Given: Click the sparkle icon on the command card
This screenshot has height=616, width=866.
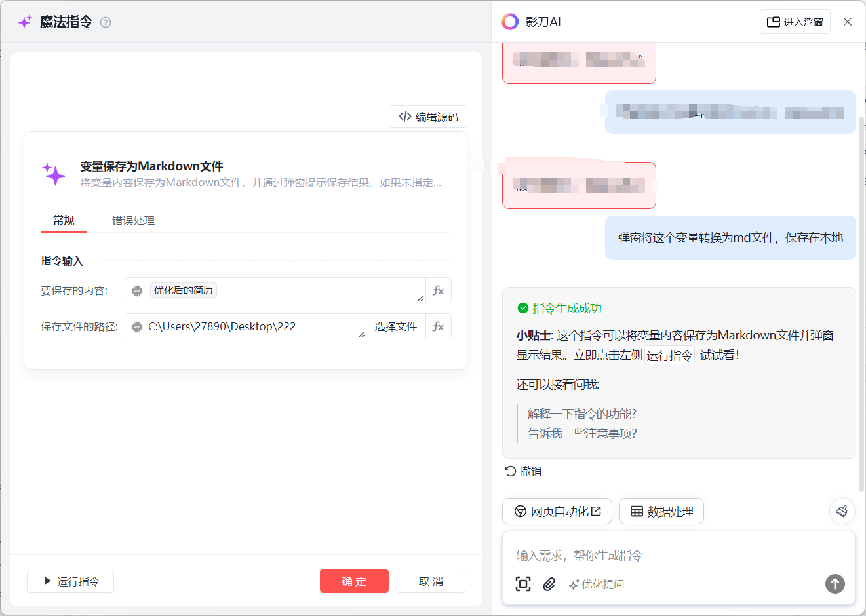Looking at the screenshot, I should [x=54, y=174].
